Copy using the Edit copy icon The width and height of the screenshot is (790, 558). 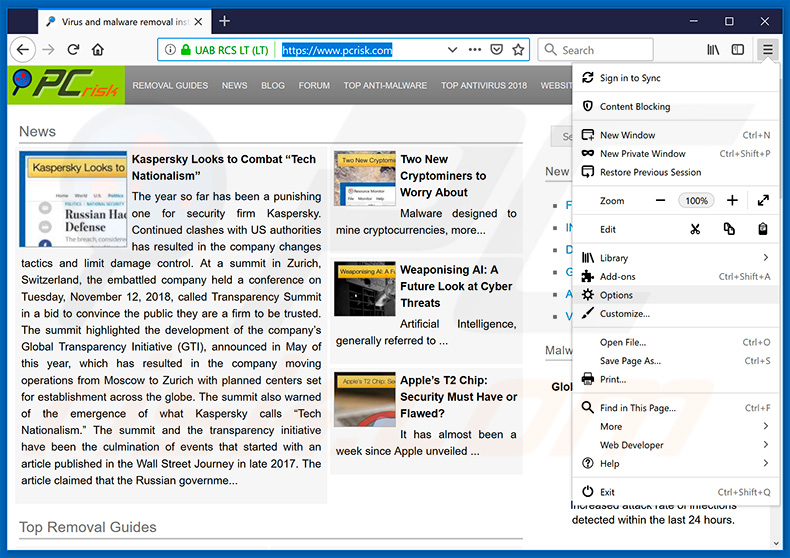(729, 229)
